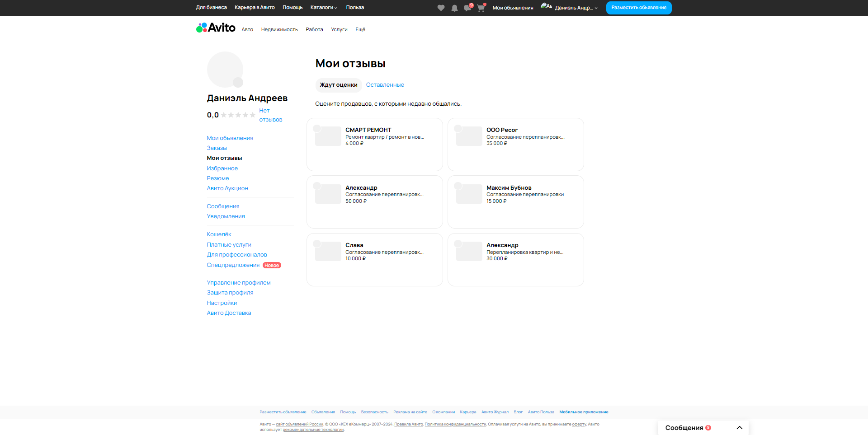
Task: Open notifications bell icon
Action: click(454, 8)
